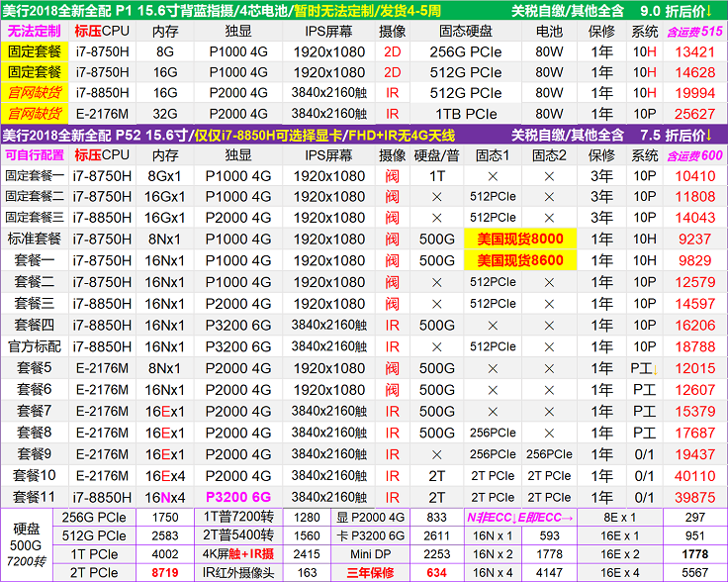Click the red upgrade price 8719
Viewport: 728px width, 582px height.
pos(165,573)
